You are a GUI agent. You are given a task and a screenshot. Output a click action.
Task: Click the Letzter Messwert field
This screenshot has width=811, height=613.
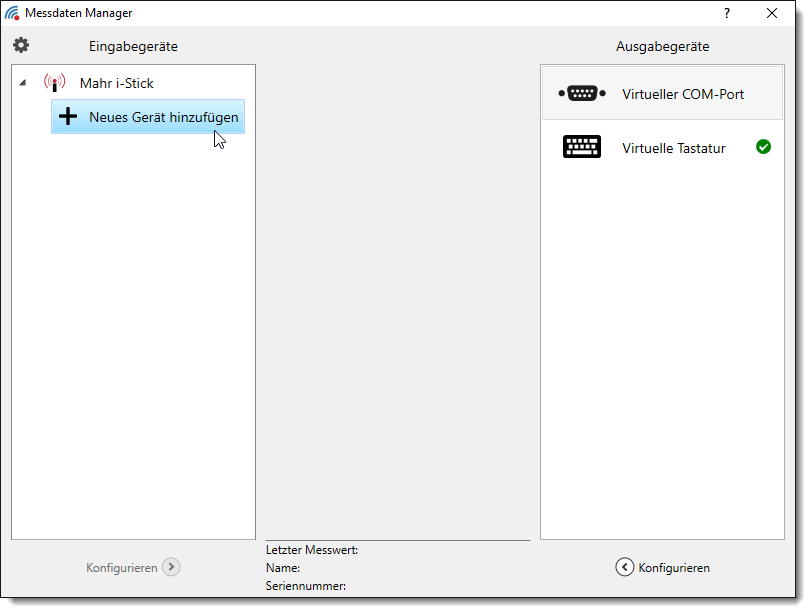312,549
